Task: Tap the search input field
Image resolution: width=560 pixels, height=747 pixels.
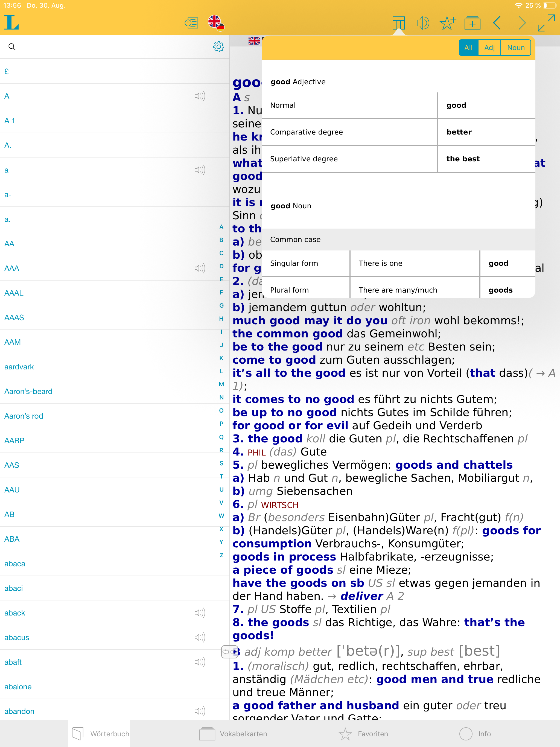Action: point(101,47)
